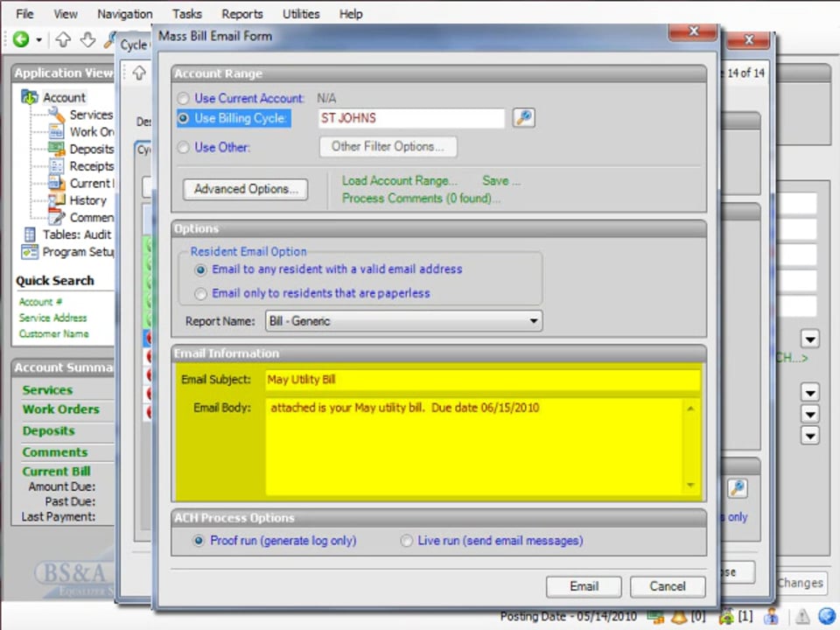
Task: Open third dropdown arrow in background window
Action: point(810,414)
